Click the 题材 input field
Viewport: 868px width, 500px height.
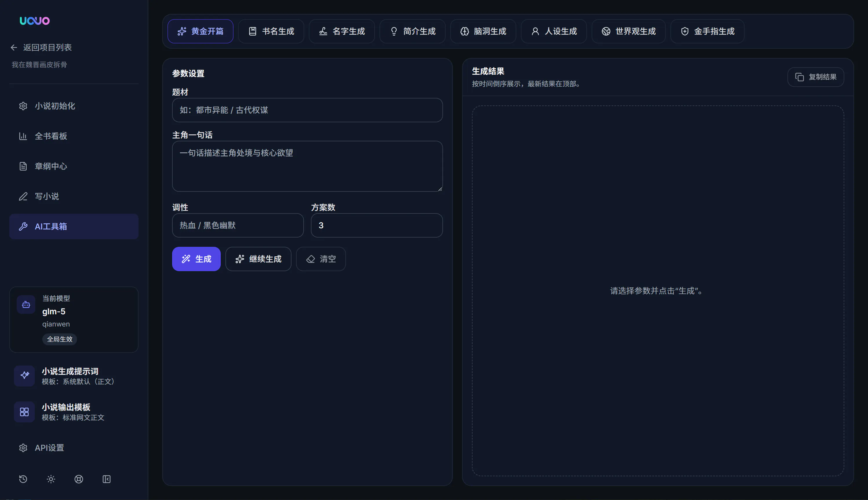coord(307,110)
